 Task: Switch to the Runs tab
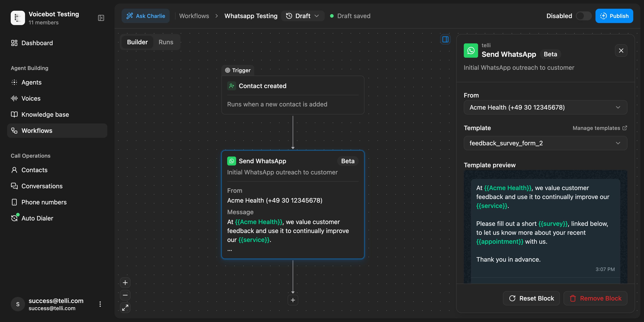166,42
